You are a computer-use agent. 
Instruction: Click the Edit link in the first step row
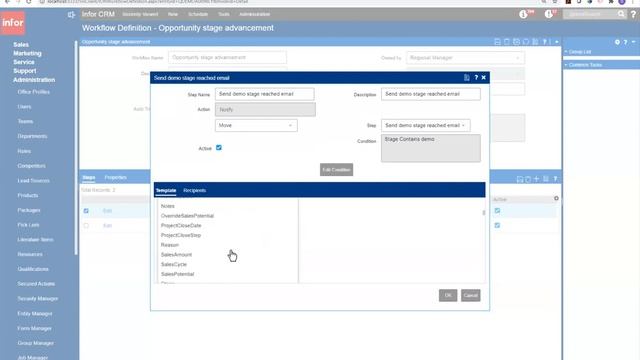107,211
